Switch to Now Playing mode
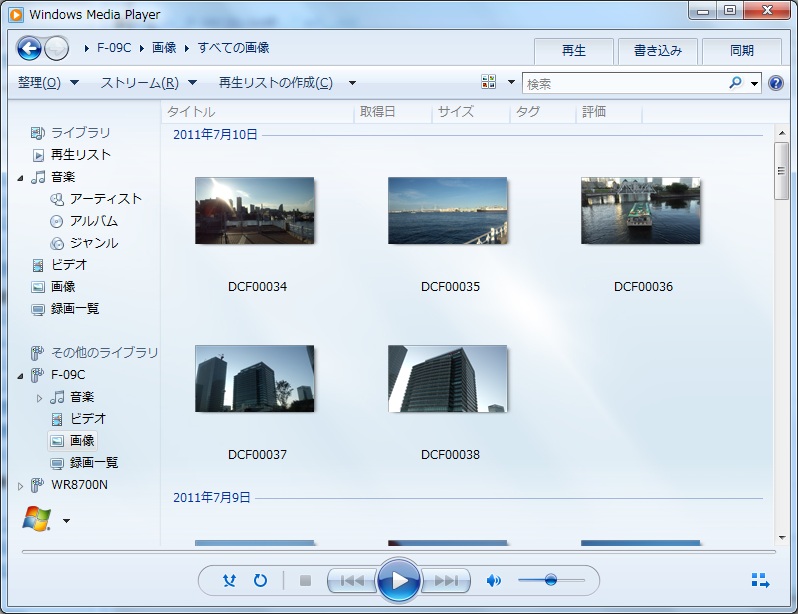This screenshot has height=614, width=798. [760, 580]
